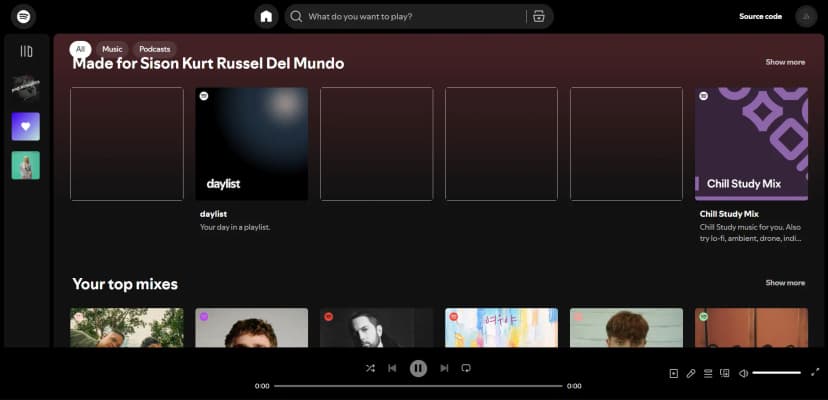Show more of Your top mixes
828x400 pixels.
click(x=785, y=283)
